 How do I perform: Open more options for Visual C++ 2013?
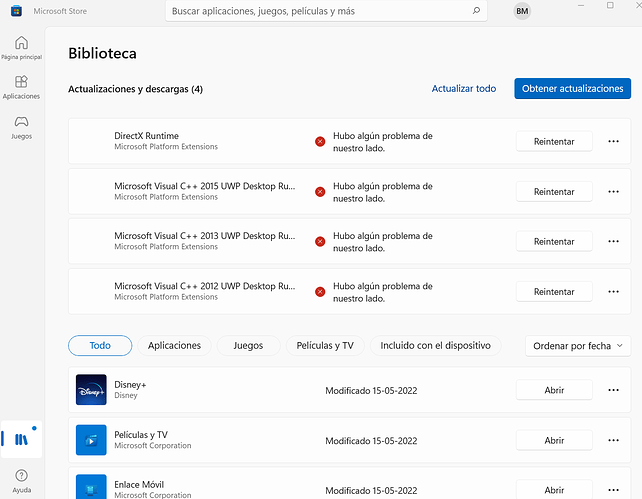(613, 241)
